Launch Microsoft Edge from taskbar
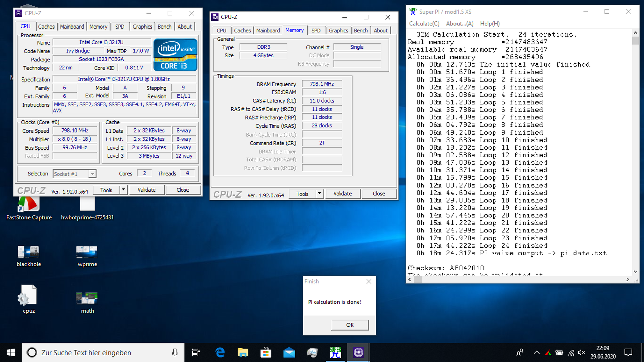Screen dimensions: 644x362 pyautogui.click(x=220, y=352)
